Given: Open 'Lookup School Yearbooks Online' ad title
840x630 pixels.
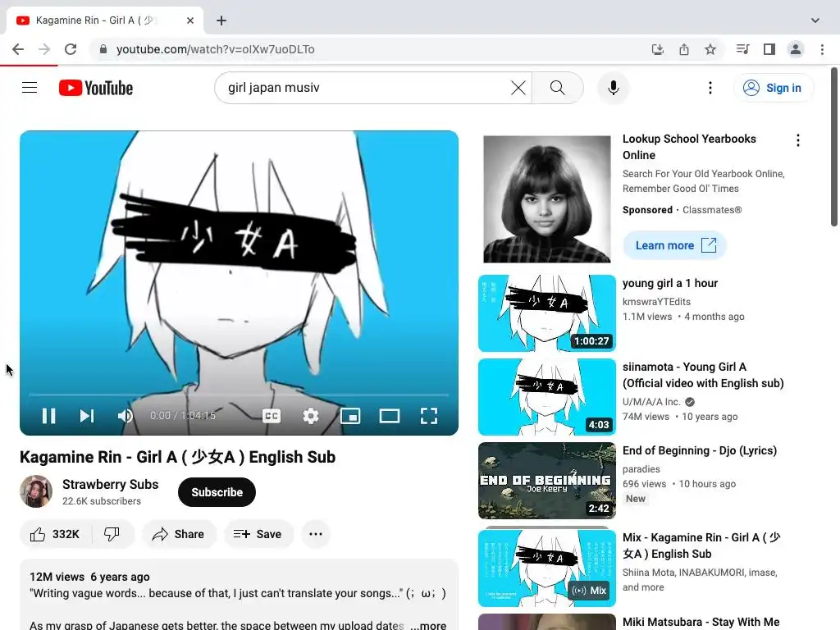Looking at the screenshot, I should (x=689, y=147).
